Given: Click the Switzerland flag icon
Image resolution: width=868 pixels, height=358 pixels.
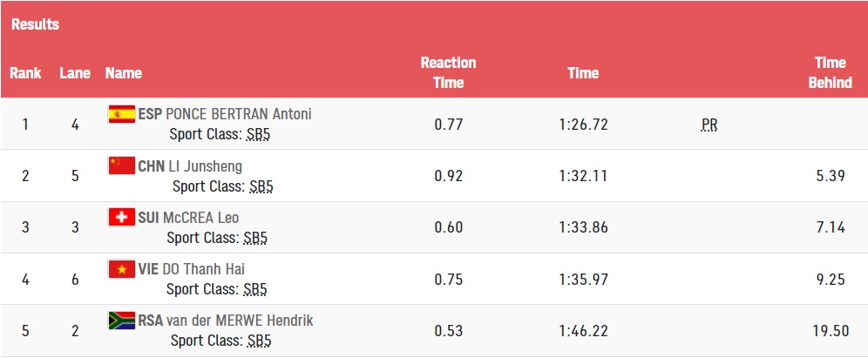Looking at the screenshot, I should point(122,218).
